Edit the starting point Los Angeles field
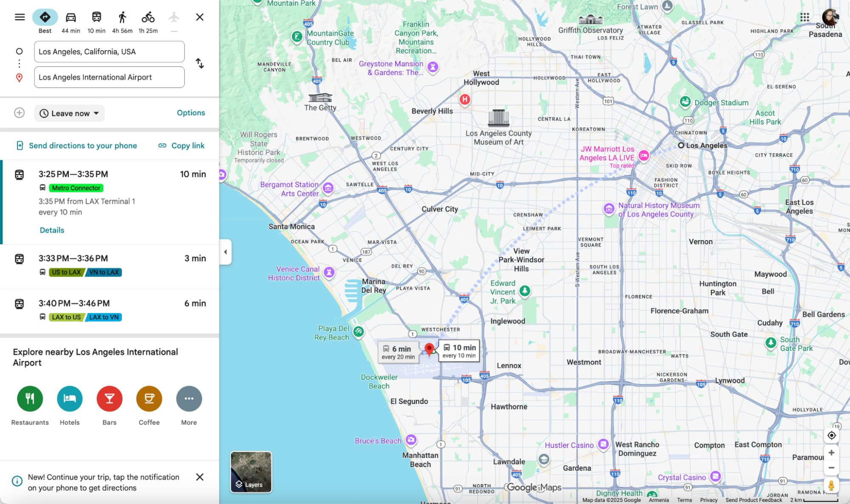The width and height of the screenshot is (850, 504). click(109, 51)
